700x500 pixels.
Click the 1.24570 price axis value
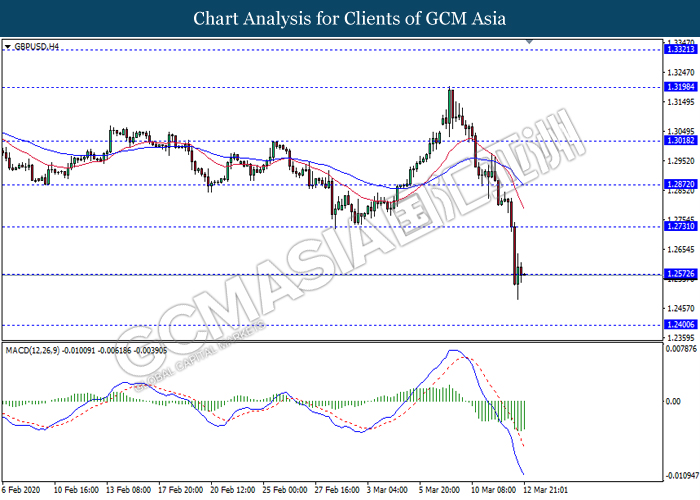tap(681, 308)
